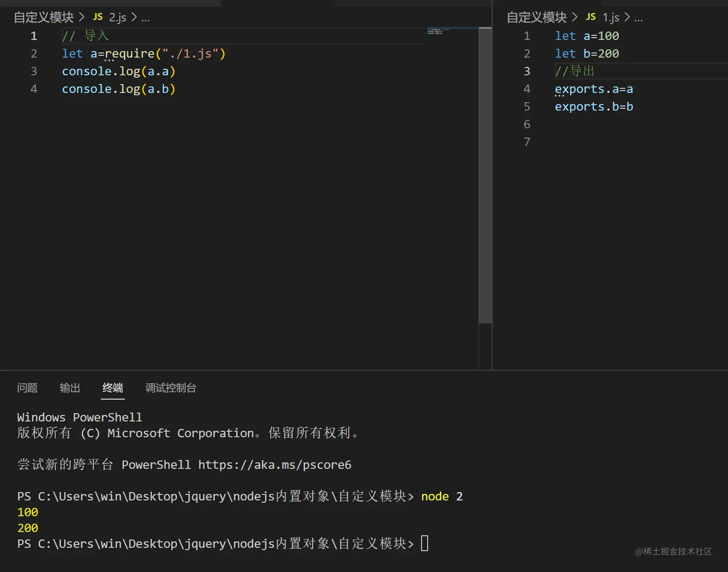This screenshot has width=728, height=572.
Task: Click the terminal prompt input cursor
Action: click(424, 544)
